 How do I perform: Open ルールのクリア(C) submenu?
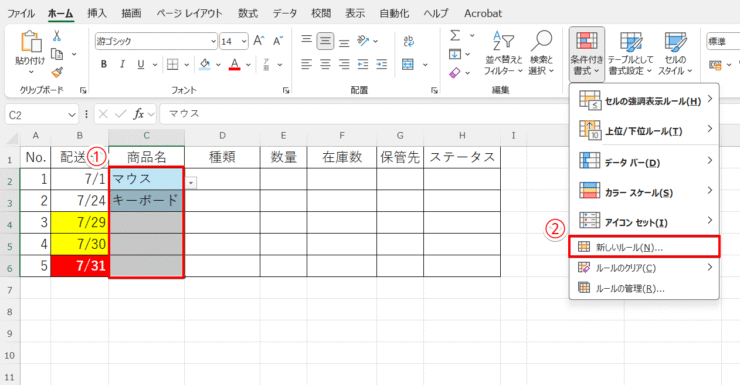pyautogui.click(x=644, y=268)
